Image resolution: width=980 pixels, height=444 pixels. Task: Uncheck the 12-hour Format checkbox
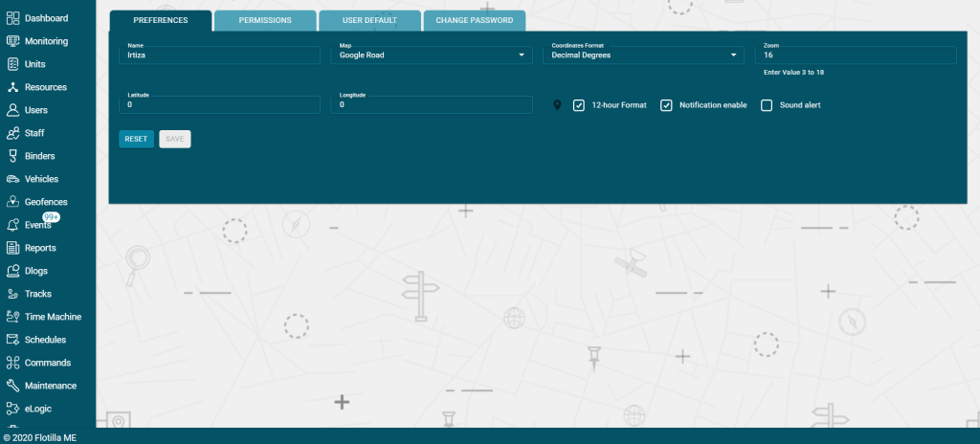tap(579, 105)
